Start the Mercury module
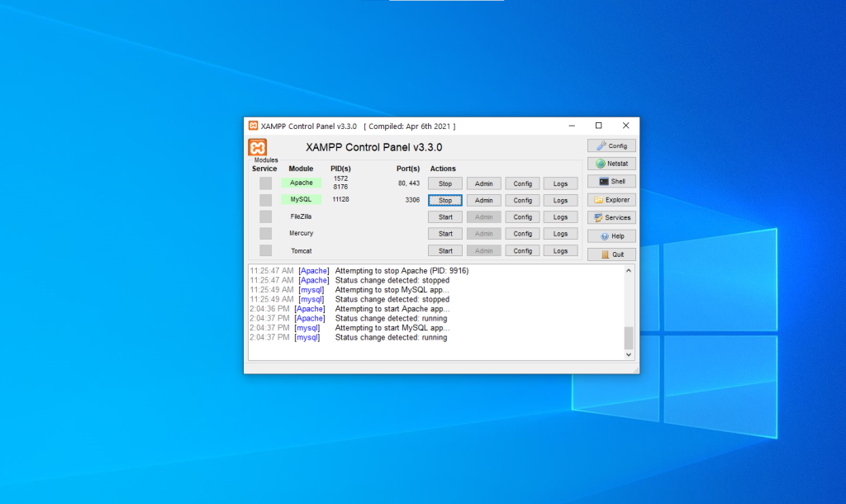 tap(445, 234)
